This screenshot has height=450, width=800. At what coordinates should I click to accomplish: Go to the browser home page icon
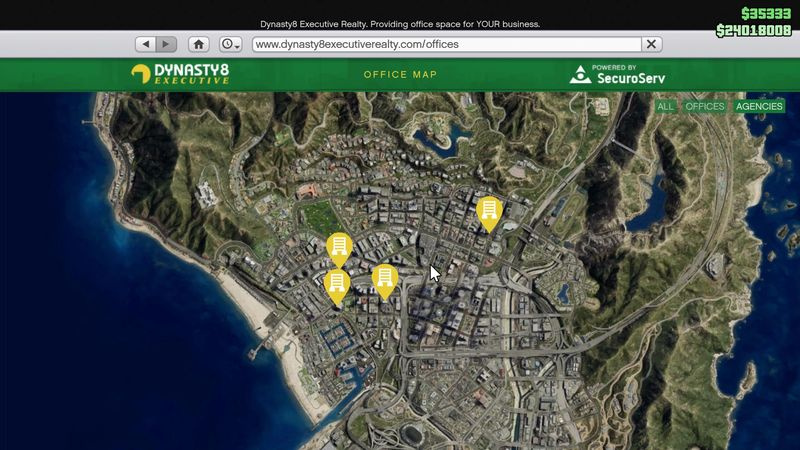[198, 44]
